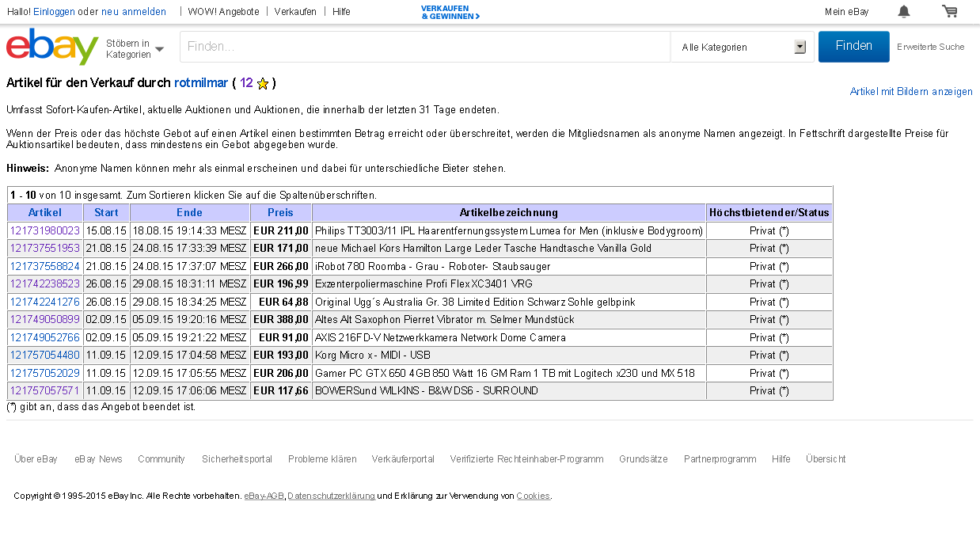Open Grundsätze footer link
980x540 pixels.
[x=644, y=459]
